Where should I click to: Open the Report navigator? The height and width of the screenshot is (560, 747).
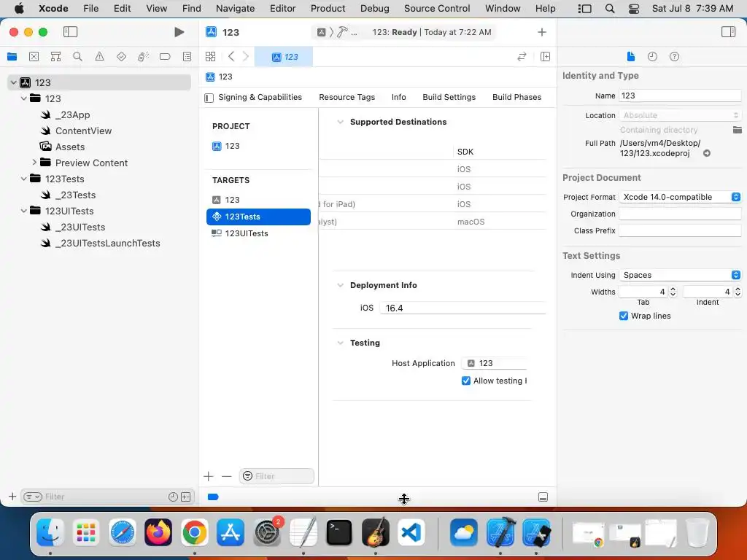point(187,57)
